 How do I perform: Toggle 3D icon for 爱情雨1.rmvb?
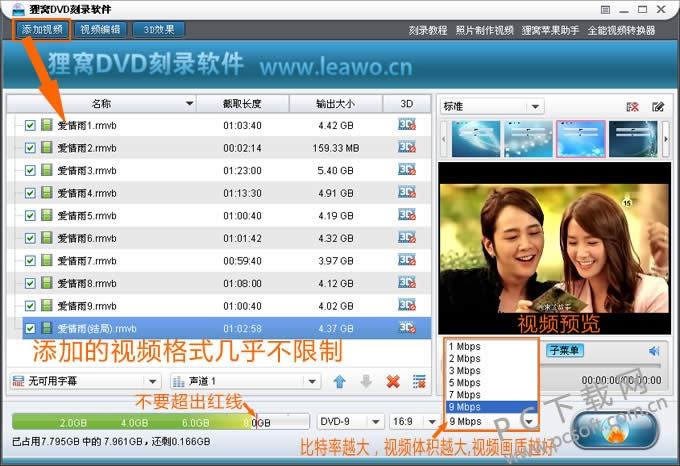pyautogui.click(x=406, y=125)
